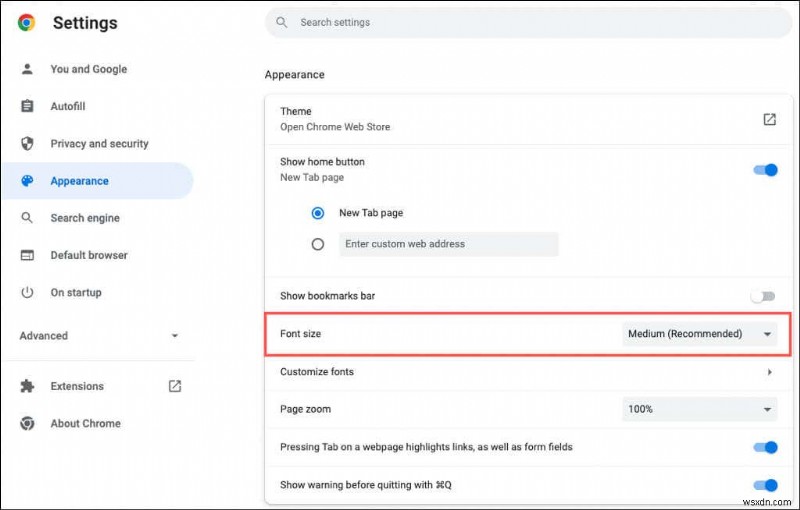Select the Appearance sidebar item

click(97, 181)
